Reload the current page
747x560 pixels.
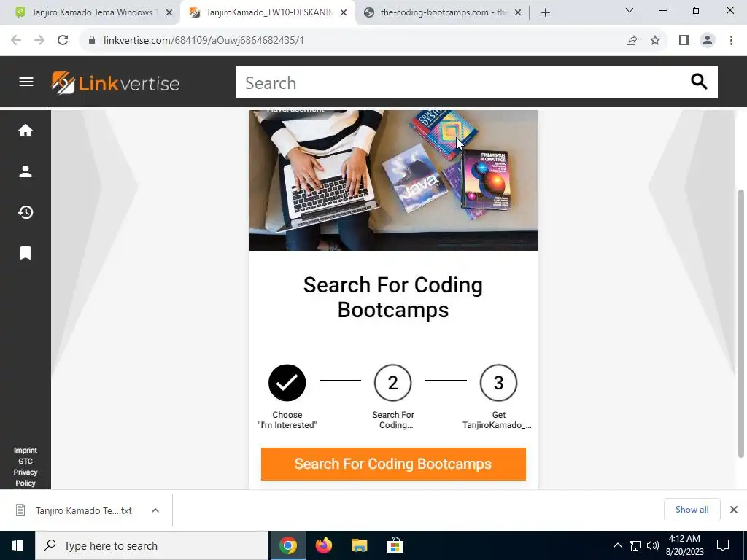point(63,40)
